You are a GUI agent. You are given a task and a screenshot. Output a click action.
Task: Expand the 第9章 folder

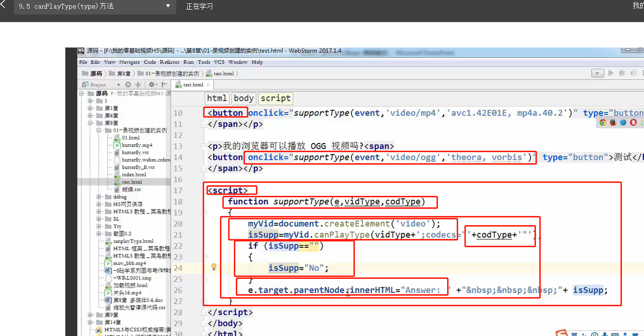(x=90, y=315)
